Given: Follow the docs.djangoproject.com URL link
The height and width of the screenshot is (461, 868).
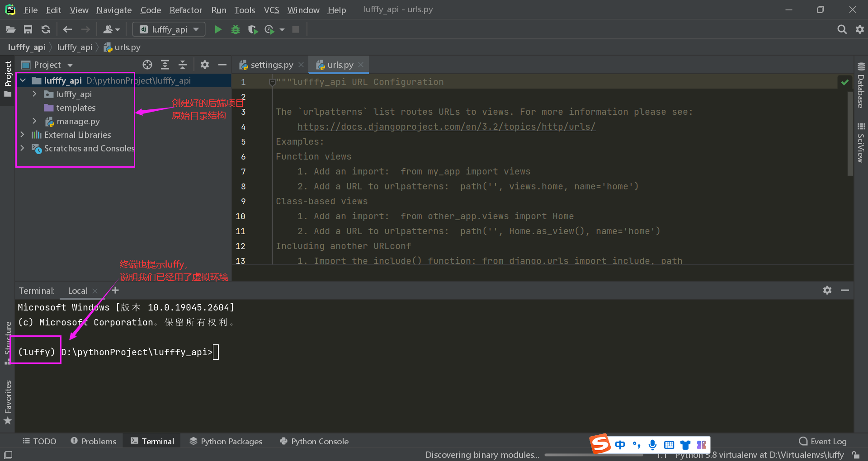Looking at the screenshot, I should click(446, 127).
